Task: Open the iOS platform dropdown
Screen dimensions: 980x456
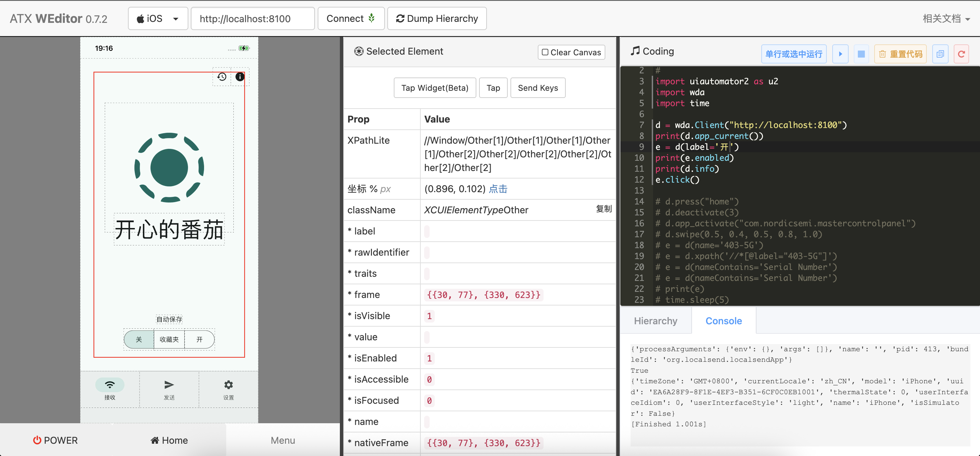Action: pos(158,19)
